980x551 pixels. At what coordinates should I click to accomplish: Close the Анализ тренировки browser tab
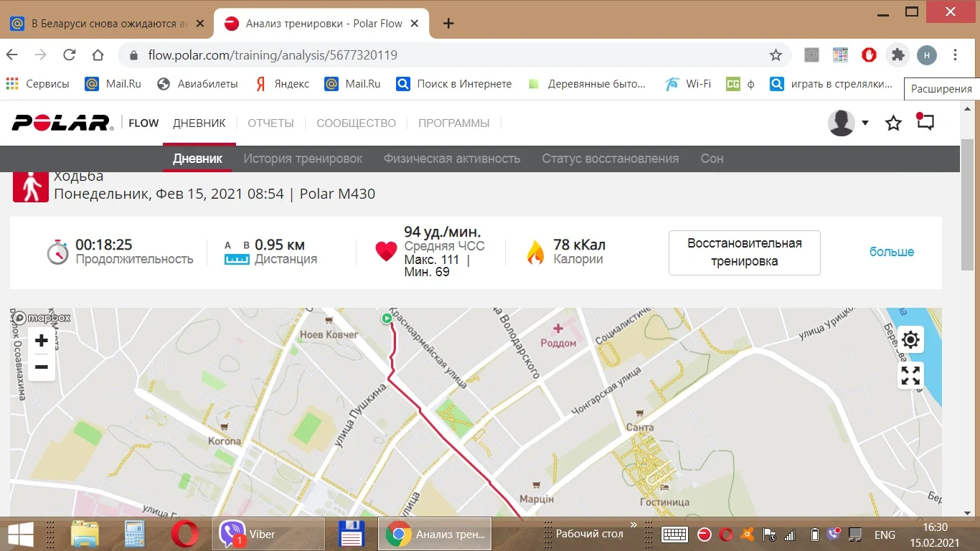[x=415, y=24]
